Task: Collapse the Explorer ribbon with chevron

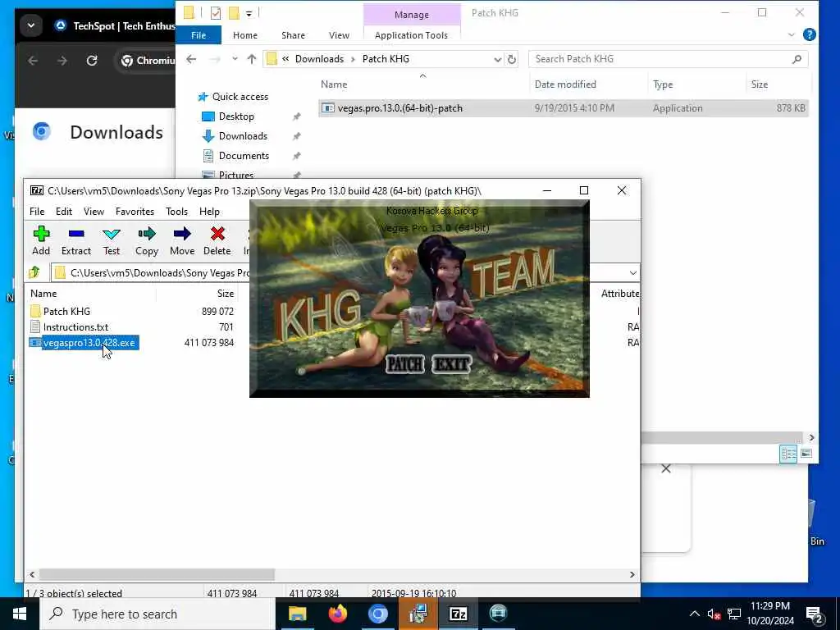Action: pos(792,35)
